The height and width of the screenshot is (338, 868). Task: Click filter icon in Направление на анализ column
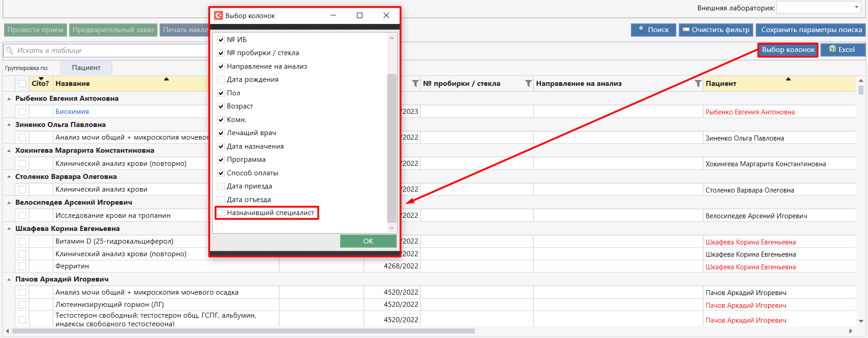point(697,84)
